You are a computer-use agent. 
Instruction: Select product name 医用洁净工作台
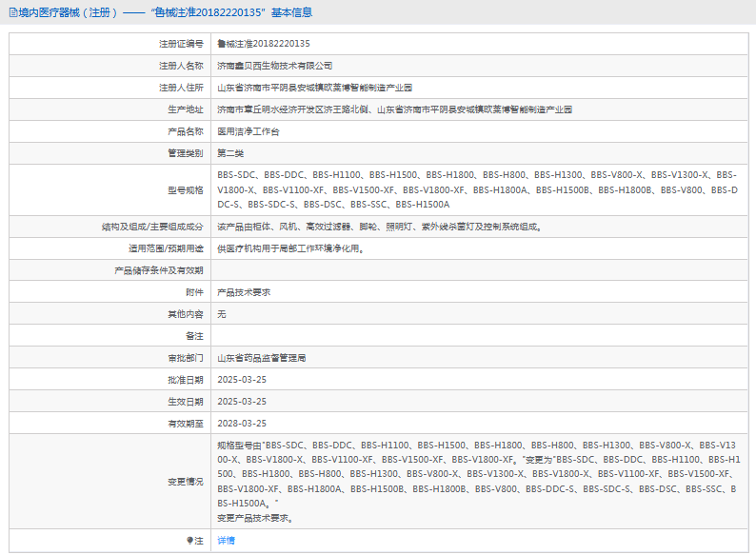[x=248, y=131]
